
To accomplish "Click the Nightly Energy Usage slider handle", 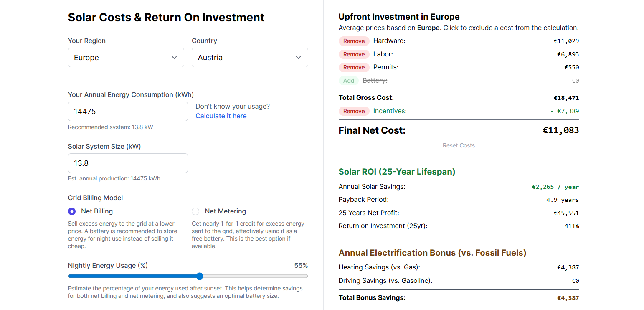I will click(x=200, y=276).
